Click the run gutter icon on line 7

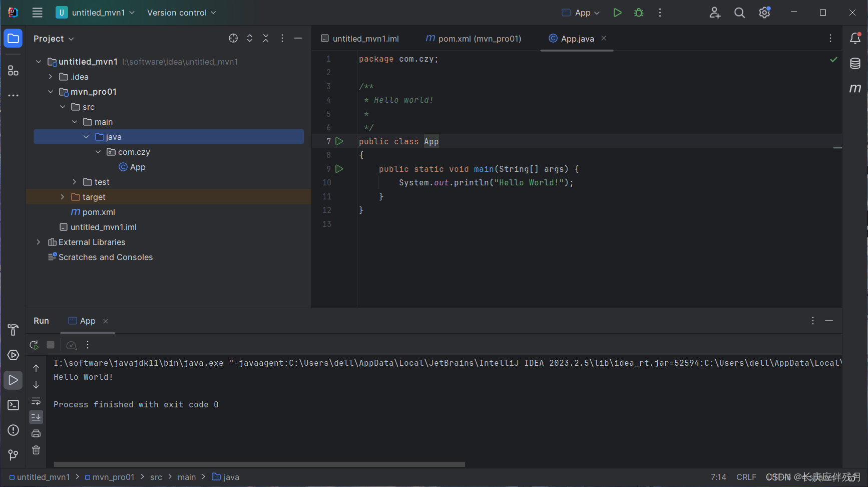340,141
